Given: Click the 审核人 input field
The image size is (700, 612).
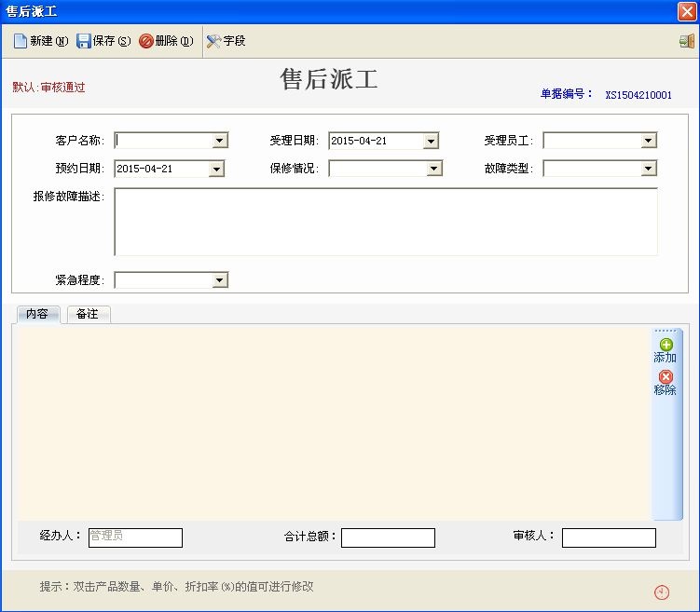Looking at the screenshot, I should tap(608, 537).
